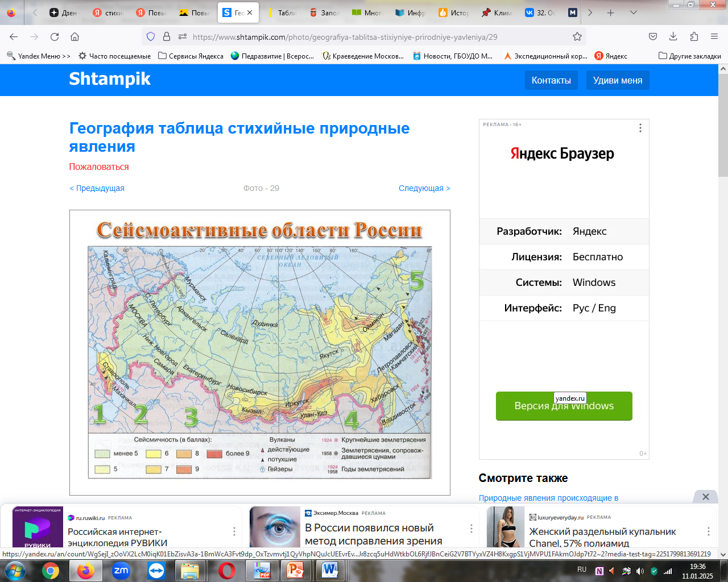Switch to the VK '32. Ос' tab

(x=541, y=13)
